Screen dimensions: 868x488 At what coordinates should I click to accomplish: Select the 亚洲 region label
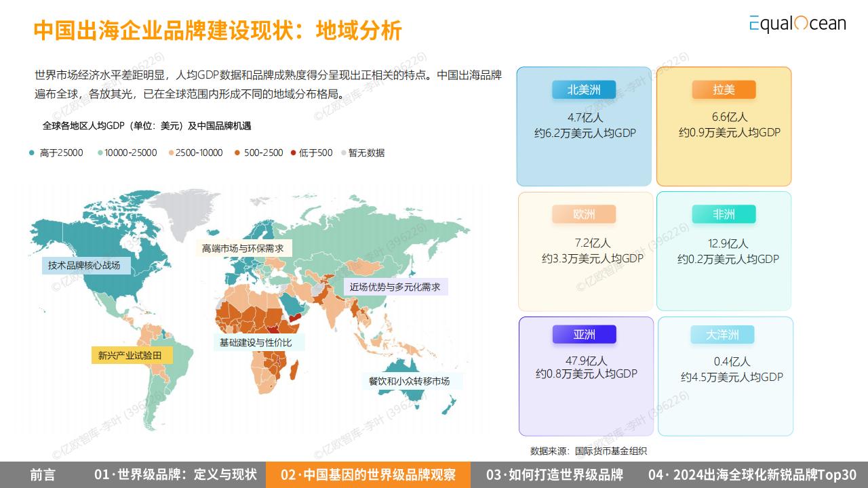584,334
